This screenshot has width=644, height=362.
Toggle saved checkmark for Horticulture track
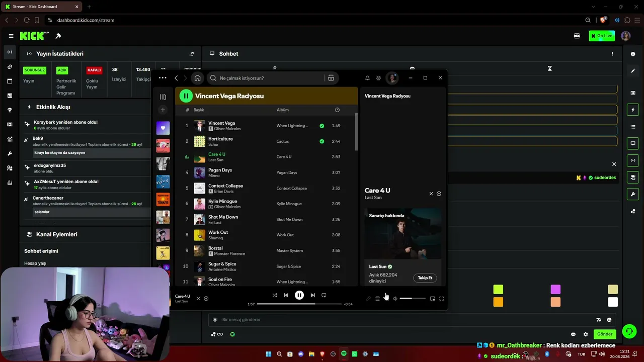click(322, 141)
